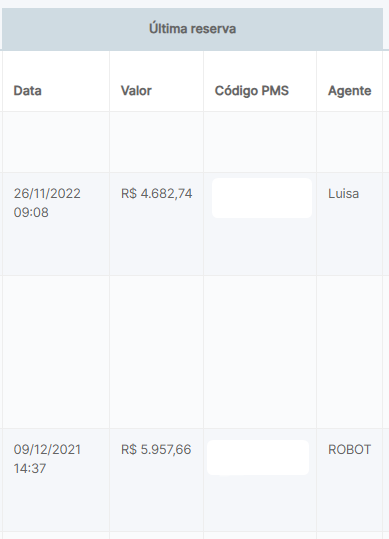Image resolution: width=389 pixels, height=539 pixels.
Task: Select the value R$ 5.957,66
Action: (156, 450)
